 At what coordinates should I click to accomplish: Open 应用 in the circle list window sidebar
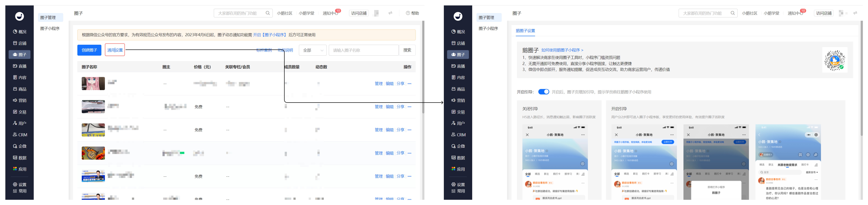tap(20, 169)
